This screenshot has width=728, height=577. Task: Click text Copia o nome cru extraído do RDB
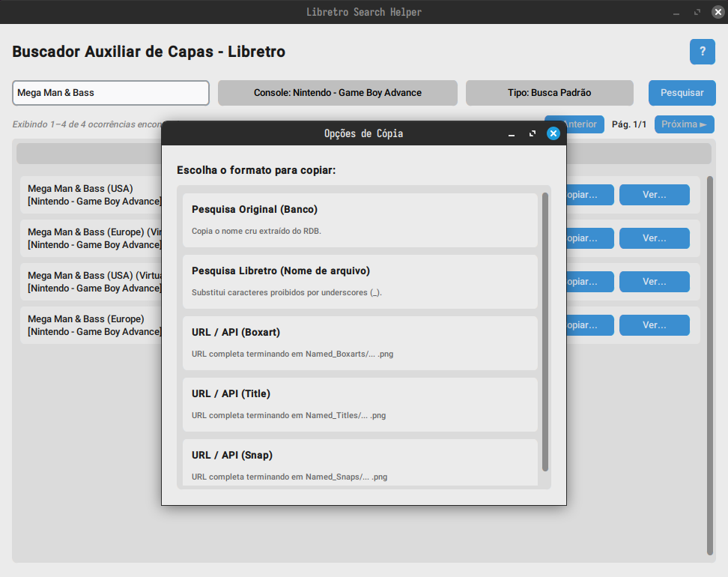[256, 231]
